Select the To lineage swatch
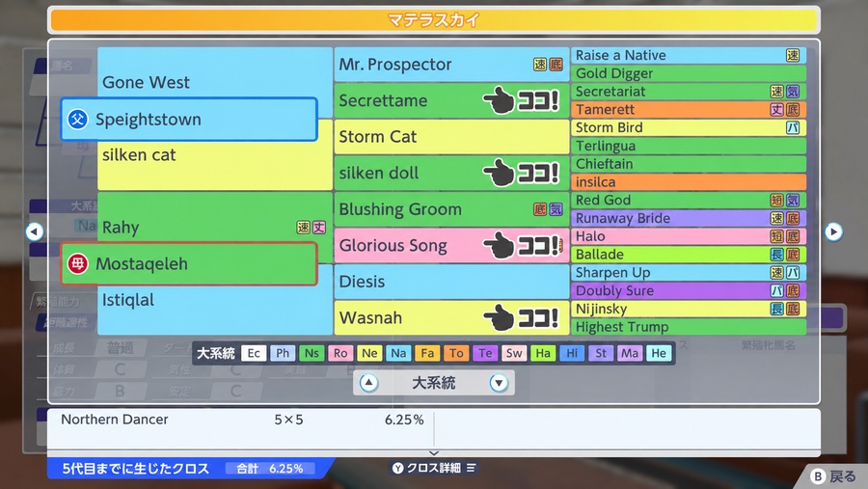This screenshot has height=489, width=868. [456, 353]
